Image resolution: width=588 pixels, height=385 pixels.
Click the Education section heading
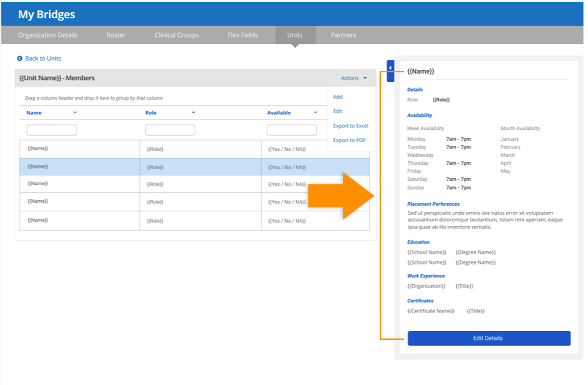coord(418,242)
